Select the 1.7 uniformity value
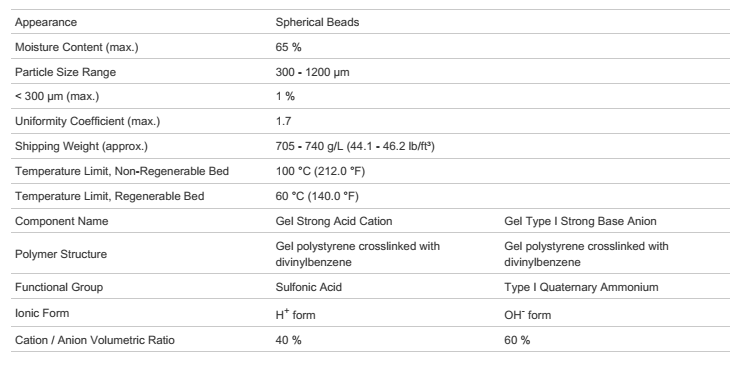 pyautogui.click(x=283, y=121)
